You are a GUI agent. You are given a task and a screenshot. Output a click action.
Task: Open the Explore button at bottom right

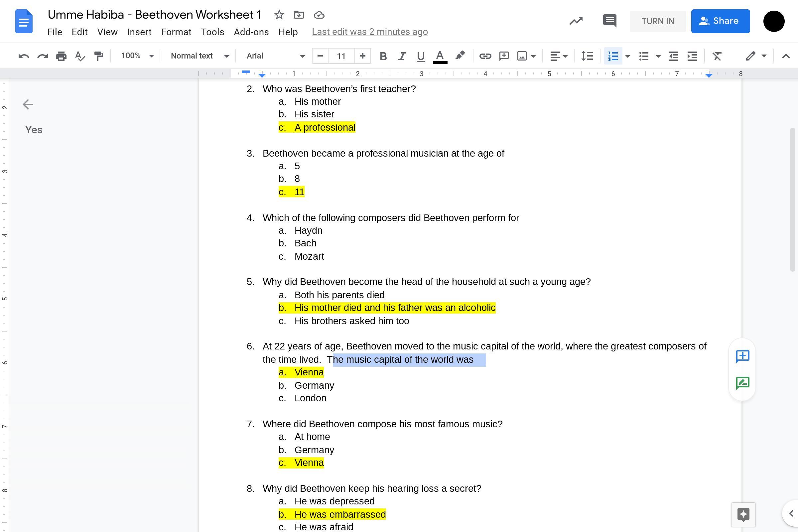click(743, 514)
